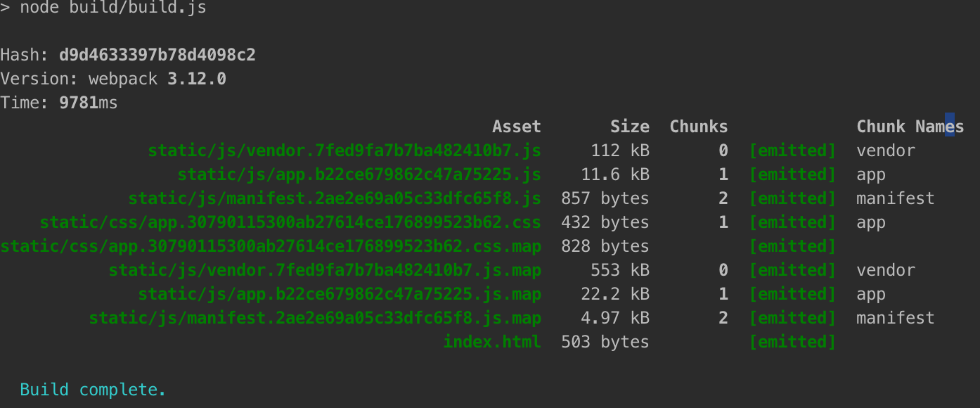
Task: Click the vendor .js.map file path
Action: pyautogui.click(x=324, y=270)
